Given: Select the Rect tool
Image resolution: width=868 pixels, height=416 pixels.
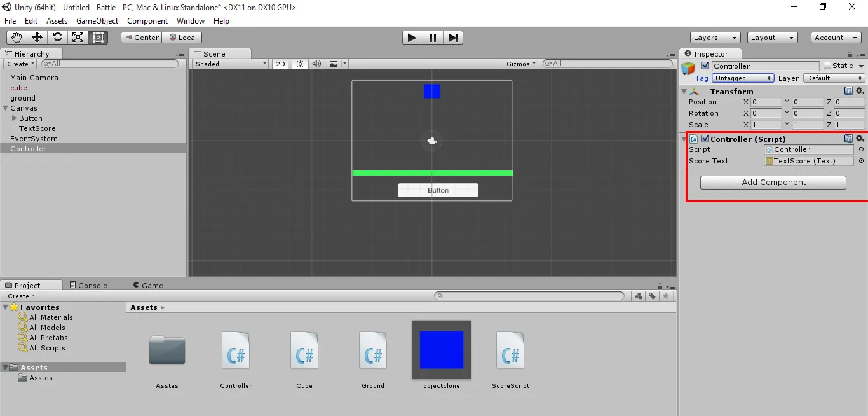Looking at the screenshot, I should (x=98, y=38).
